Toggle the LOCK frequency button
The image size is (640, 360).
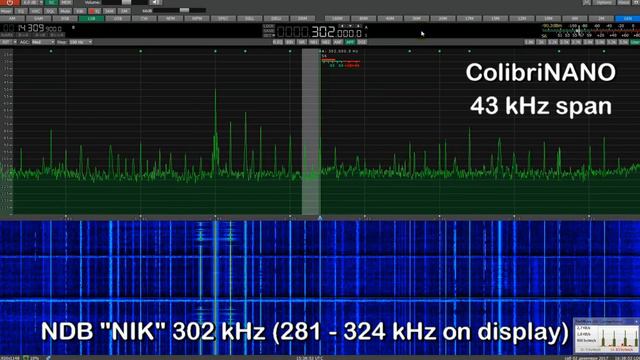click(269, 27)
